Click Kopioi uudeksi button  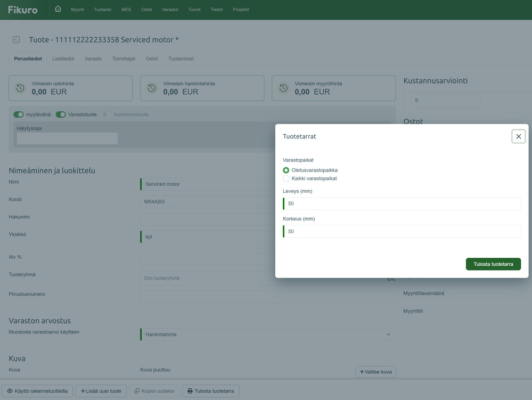tap(154, 391)
